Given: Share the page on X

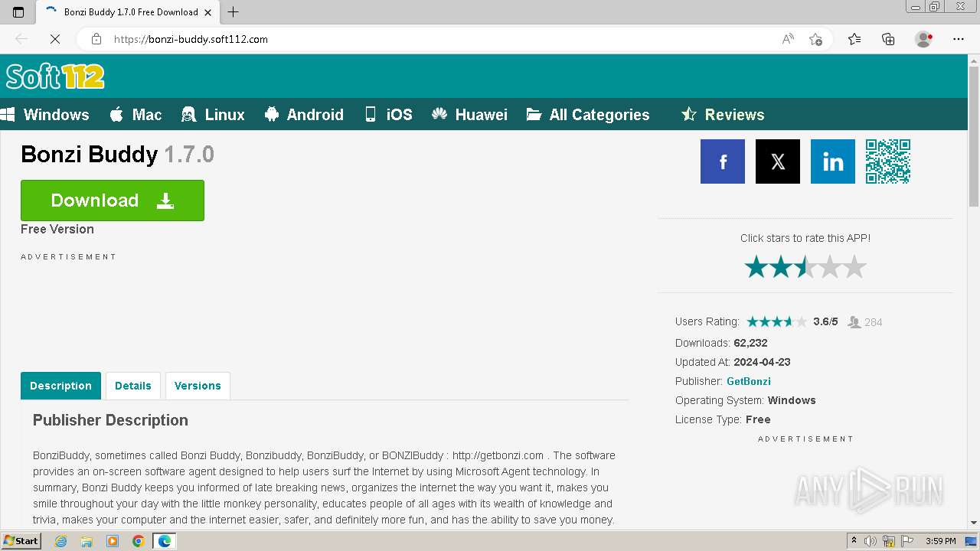Looking at the screenshot, I should (x=777, y=161).
